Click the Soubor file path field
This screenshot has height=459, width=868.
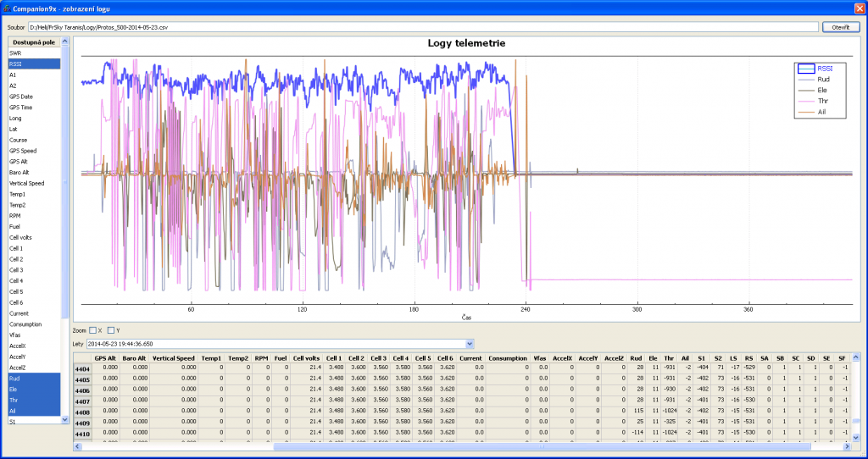click(424, 27)
